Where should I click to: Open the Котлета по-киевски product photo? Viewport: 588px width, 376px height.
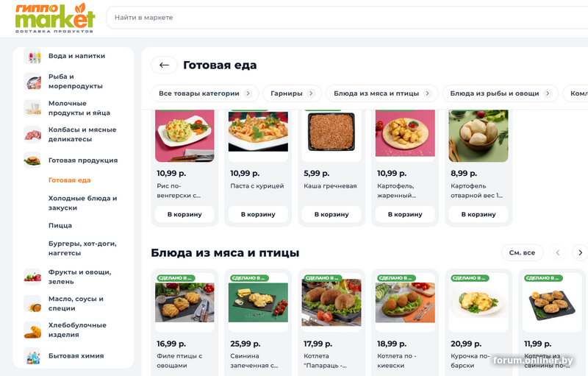(405, 302)
